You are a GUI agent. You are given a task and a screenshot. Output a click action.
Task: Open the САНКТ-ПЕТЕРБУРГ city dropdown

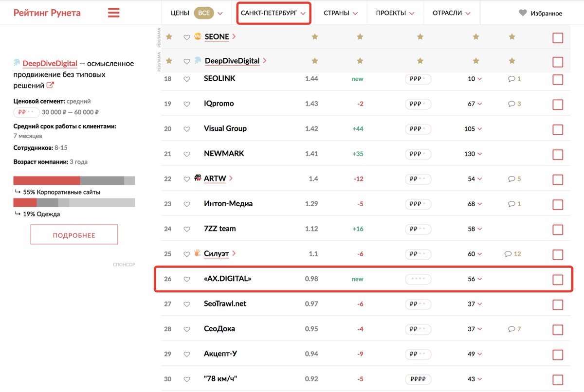[x=274, y=13]
